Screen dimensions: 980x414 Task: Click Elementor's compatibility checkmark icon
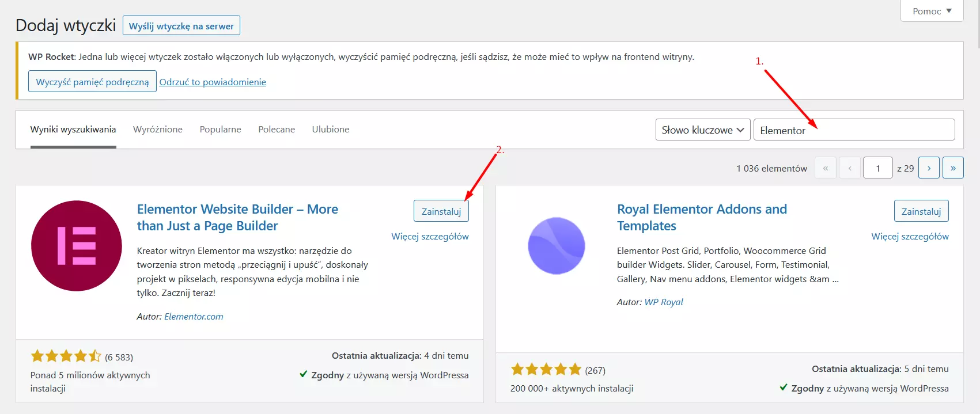tap(304, 374)
